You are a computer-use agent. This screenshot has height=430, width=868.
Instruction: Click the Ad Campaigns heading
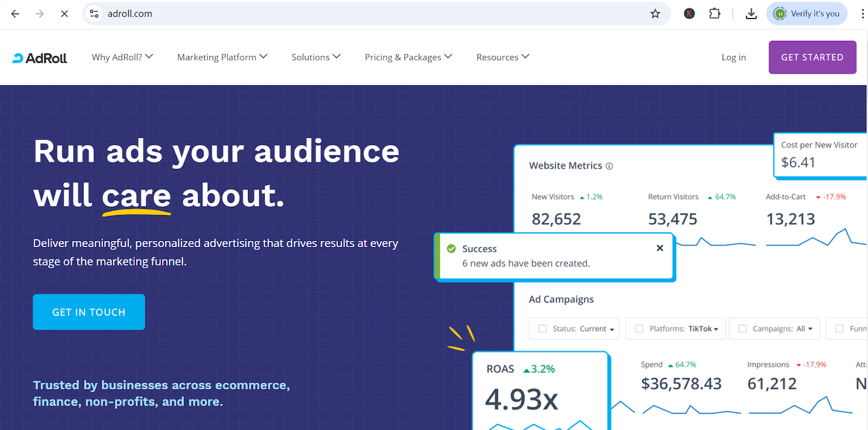(561, 299)
